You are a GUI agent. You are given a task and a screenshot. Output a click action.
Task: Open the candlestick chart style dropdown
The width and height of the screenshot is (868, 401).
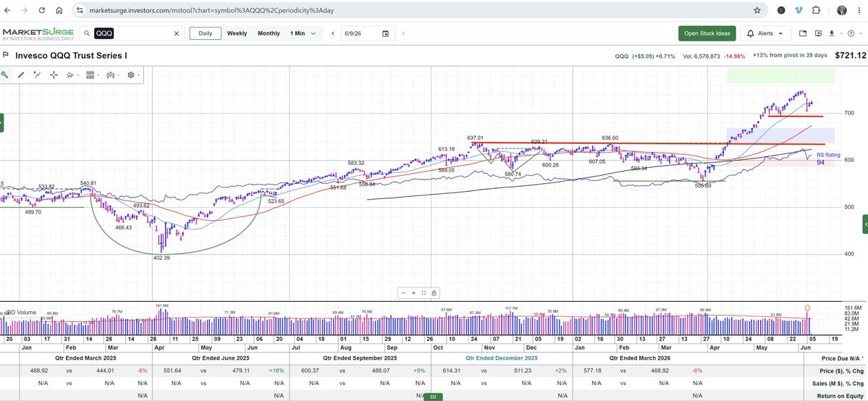(111, 75)
